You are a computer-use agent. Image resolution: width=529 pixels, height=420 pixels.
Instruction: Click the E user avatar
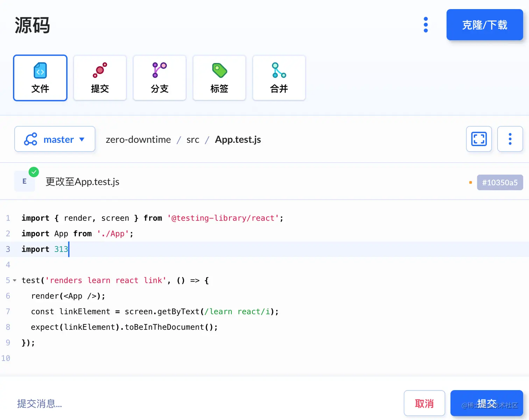point(24,181)
